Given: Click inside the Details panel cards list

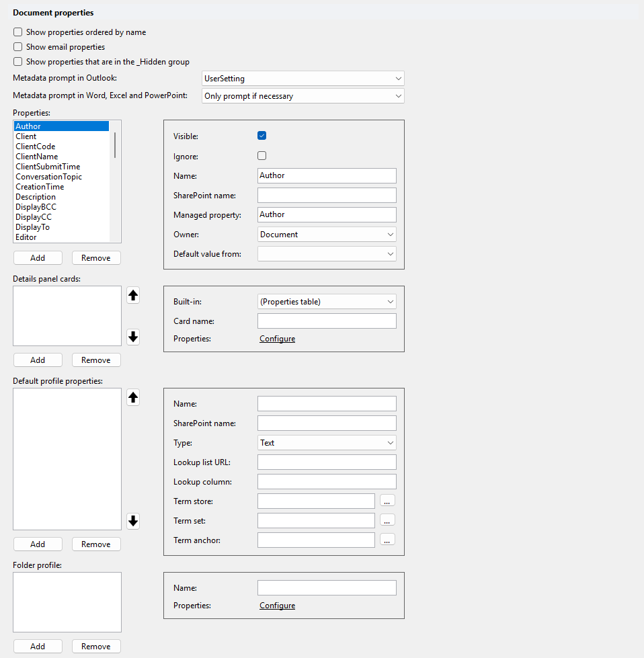Looking at the screenshot, I should 67,316.
